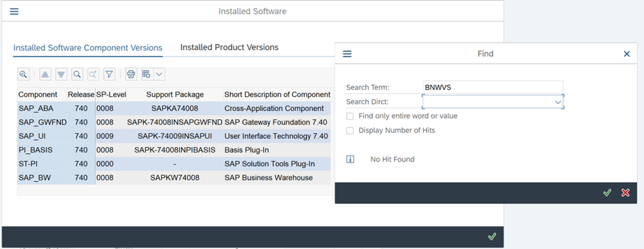Switch to Installed Product Versions tab
This screenshot has height=249, width=644.
pyautogui.click(x=230, y=47)
